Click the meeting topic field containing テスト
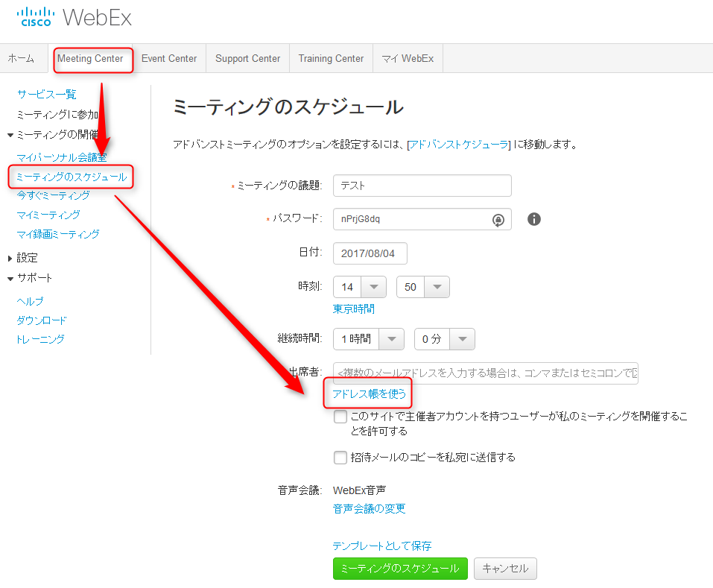The height and width of the screenshot is (588, 713). [x=422, y=186]
